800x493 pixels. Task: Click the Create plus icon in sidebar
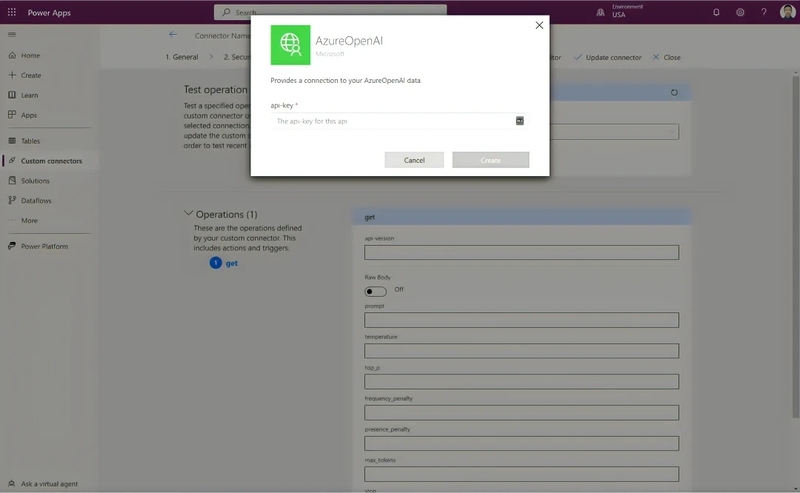tap(12, 75)
